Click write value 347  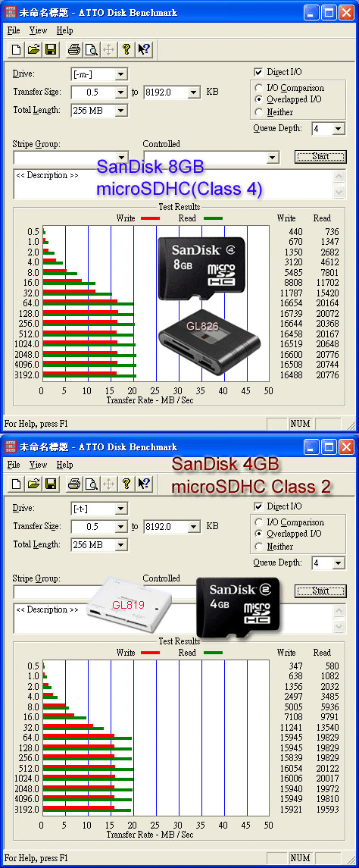tap(296, 666)
